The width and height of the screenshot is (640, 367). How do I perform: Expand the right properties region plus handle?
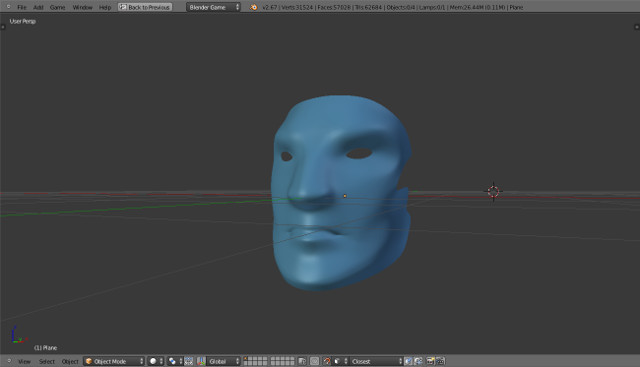(637, 27)
